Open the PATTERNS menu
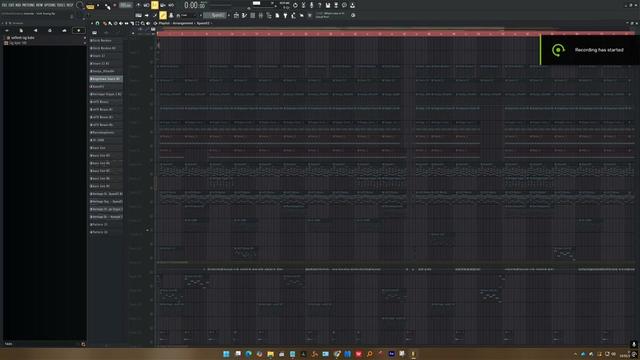 click(x=29, y=5)
